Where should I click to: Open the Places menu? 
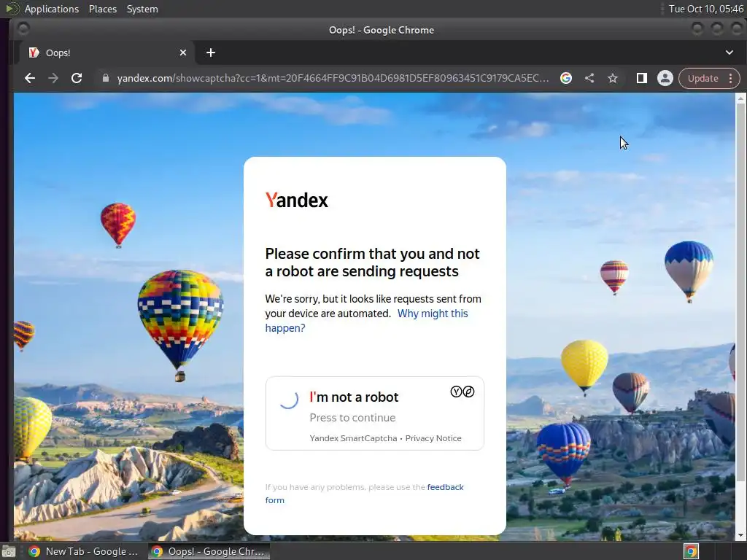pos(102,9)
